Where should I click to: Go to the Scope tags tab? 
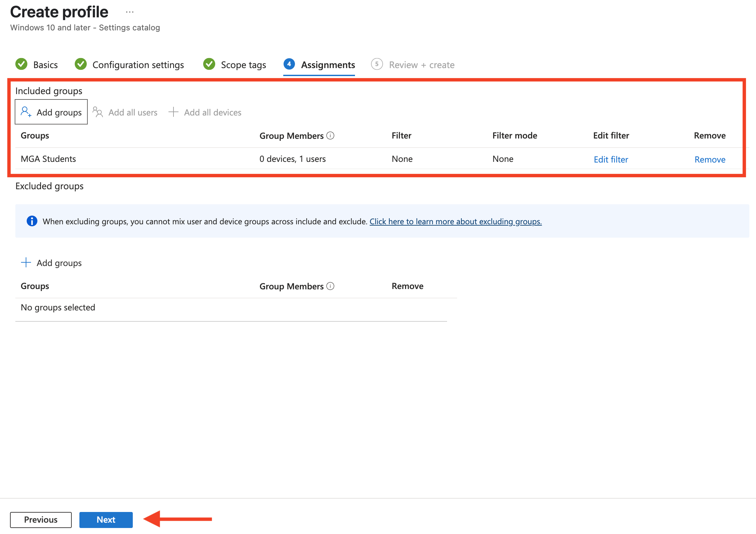(x=243, y=65)
